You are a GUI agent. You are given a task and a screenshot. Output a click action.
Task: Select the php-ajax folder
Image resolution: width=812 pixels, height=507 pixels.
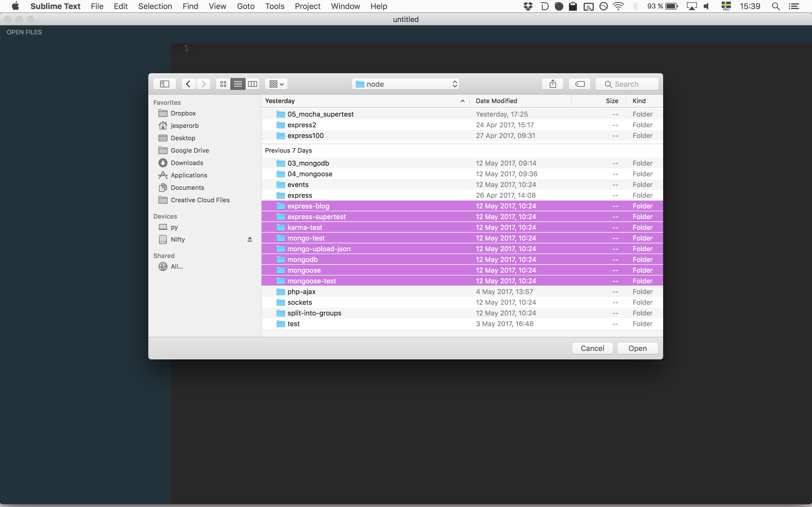click(301, 292)
